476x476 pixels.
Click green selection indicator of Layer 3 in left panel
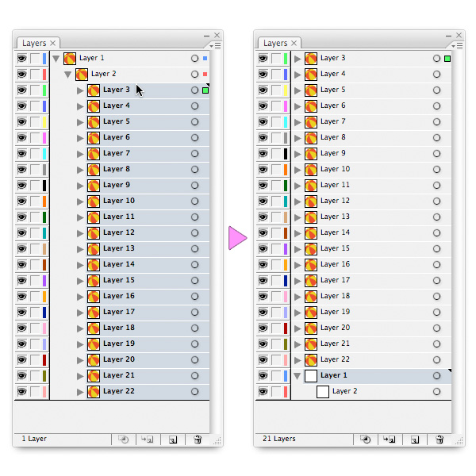click(205, 90)
